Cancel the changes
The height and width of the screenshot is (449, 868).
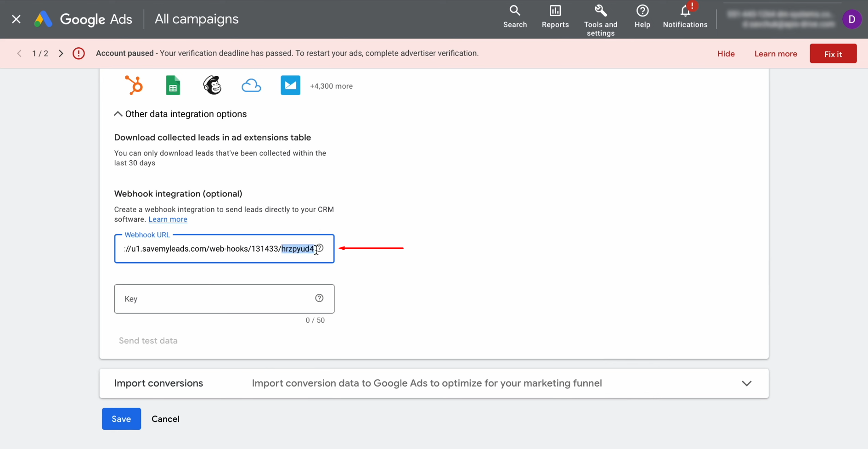(x=165, y=419)
